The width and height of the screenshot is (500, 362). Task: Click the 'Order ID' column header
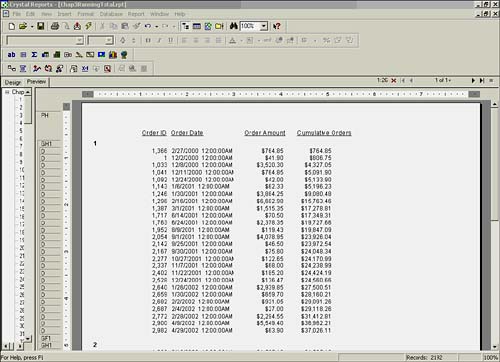click(154, 133)
